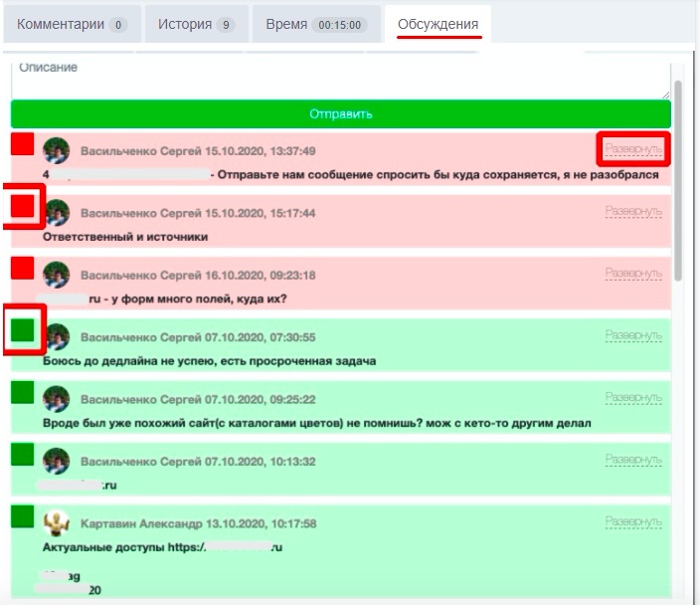Image resolution: width=700 pixels, height=605 pixels.
Task: Click Картавин Александр's avatar
Action: coord(57,522)
